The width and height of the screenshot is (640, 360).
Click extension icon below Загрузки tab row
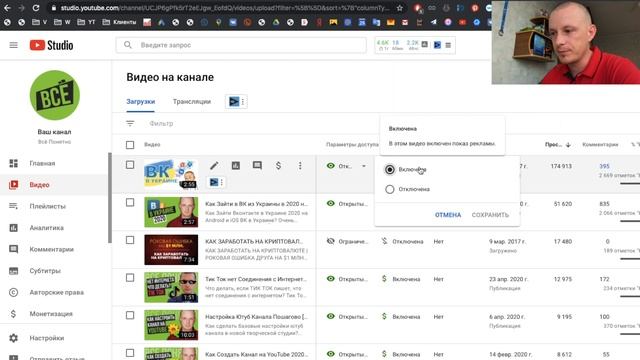(x=234, y=102)
